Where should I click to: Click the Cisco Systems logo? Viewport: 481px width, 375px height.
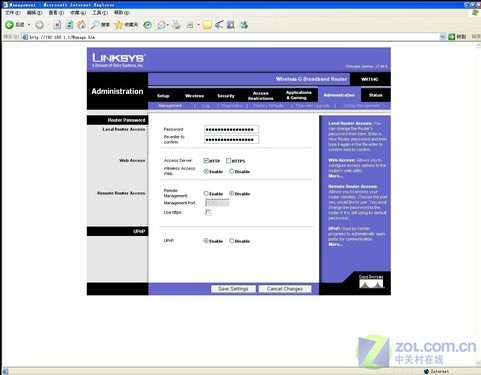click(371, 282)
